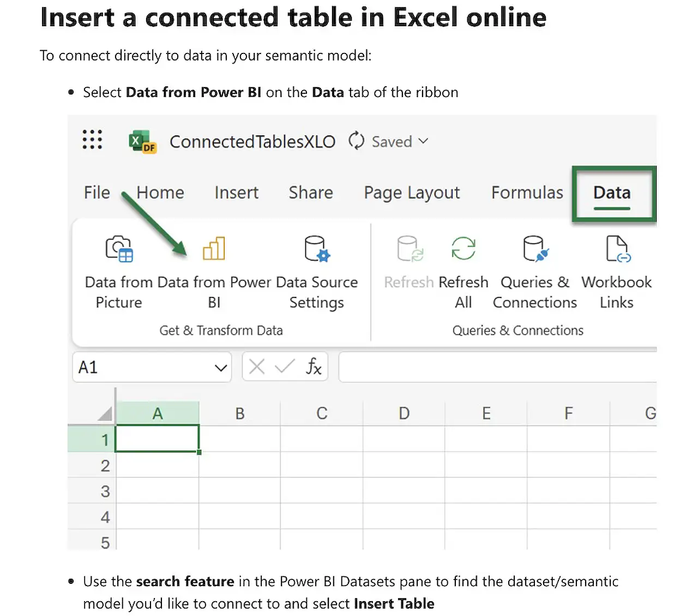Screen dimensions: 698x616
Task: Click the ConnectedTablesXLO file name
Action: [252, 142]
